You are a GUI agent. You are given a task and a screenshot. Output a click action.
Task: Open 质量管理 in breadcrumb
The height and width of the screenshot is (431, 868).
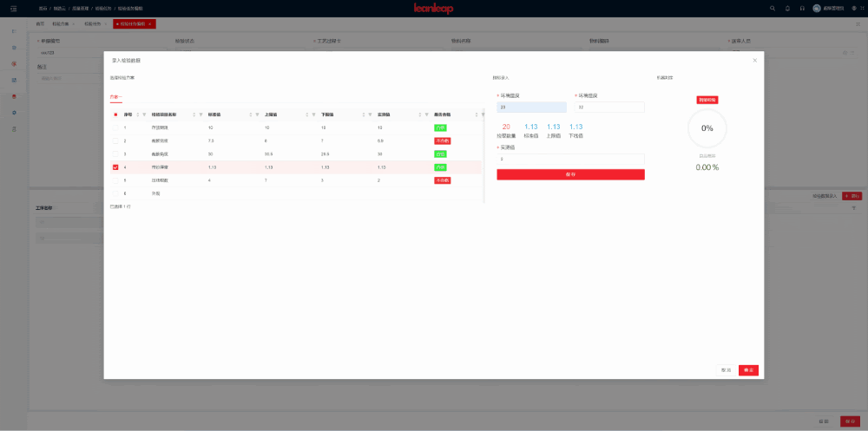[80, 9]
